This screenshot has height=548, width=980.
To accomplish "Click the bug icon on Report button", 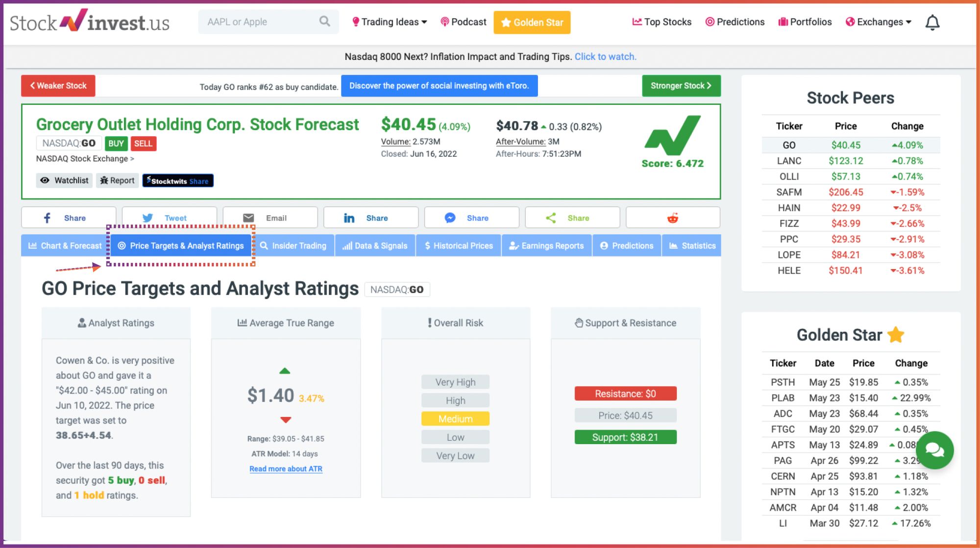I will pyautogui.click(x=104, y=180).
